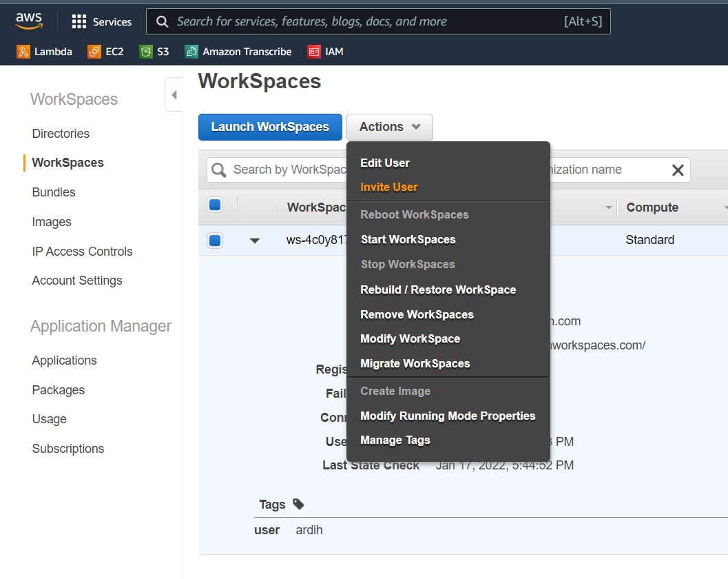Choose Modify WorkSpace from the menu
The height and width of the screenshot is (579, 728).
[410, 338]
